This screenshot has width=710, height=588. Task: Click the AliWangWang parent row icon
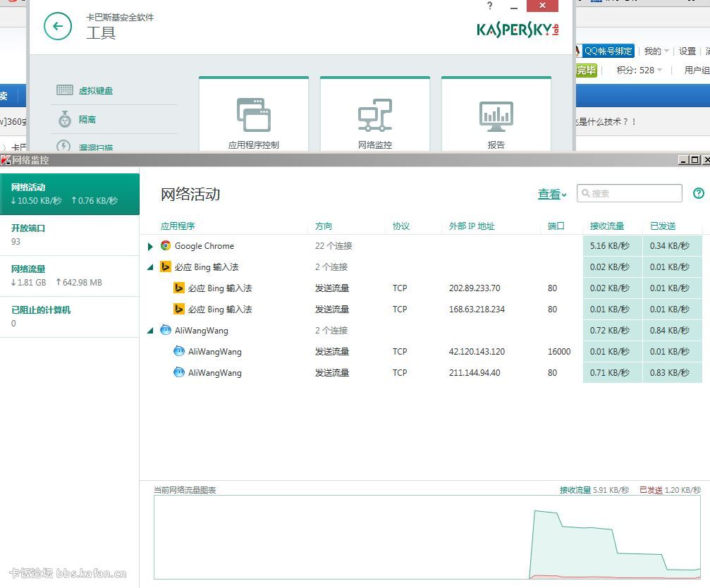(x=166, y=330)
